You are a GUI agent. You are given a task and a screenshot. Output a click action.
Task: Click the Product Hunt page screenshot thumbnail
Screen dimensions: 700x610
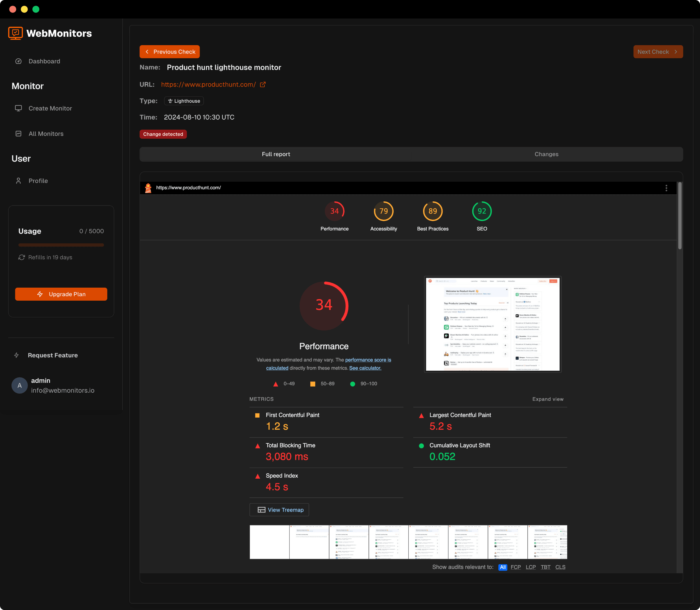(492, 324)
